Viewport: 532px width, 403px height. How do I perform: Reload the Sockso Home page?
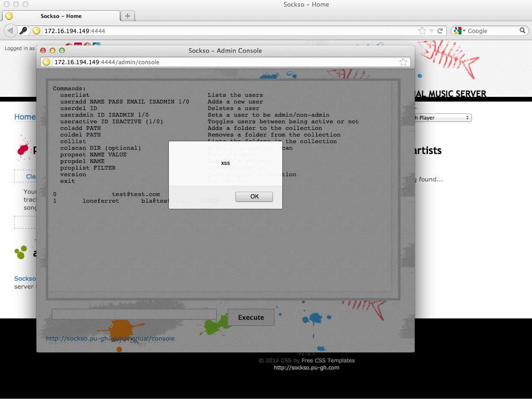coord(440,31)
